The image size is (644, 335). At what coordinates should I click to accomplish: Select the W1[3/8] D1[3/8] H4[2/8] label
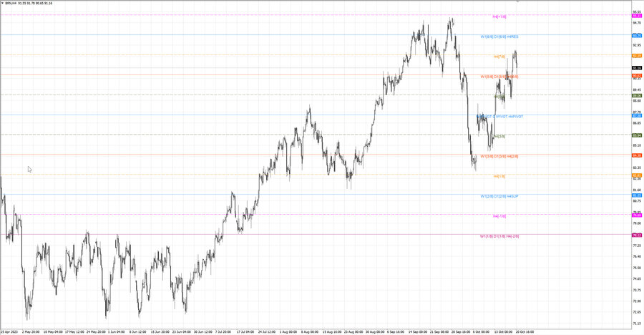click(x=499, y=157)
